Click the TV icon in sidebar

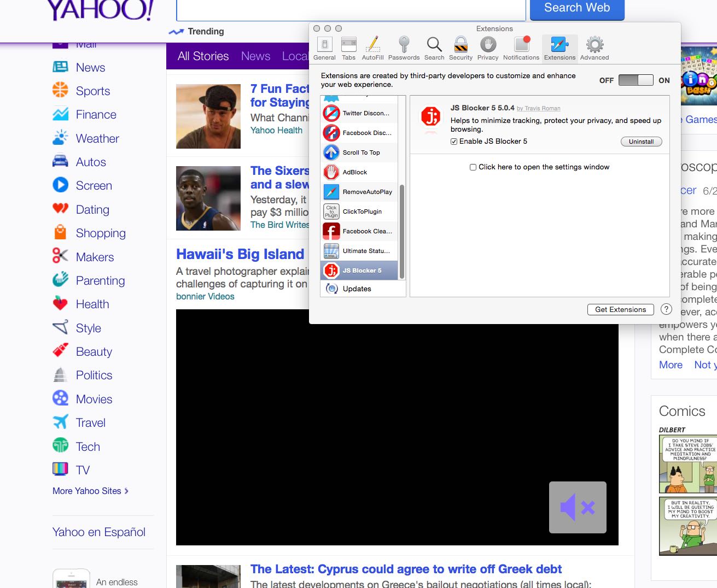tap(60, 469)
